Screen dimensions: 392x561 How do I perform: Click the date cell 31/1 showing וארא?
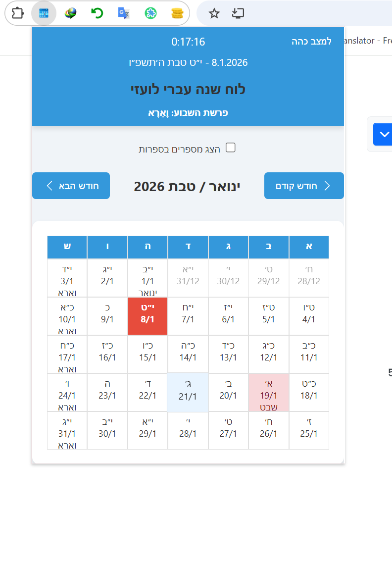pos(67,431)
